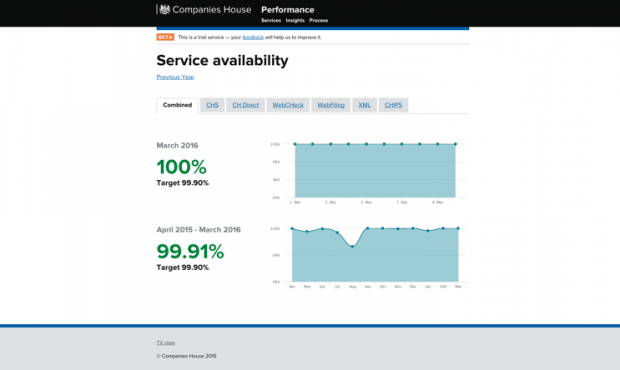Image resolution: width=620 pixels, height=370 pixels.
Task: Click the Jan data point on yearly chart
Action: pos(428,230)
